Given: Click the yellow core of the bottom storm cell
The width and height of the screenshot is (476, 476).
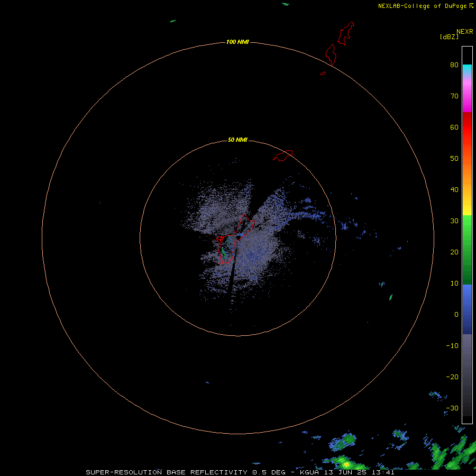Looking at the screenshot, I should [346, 464].
